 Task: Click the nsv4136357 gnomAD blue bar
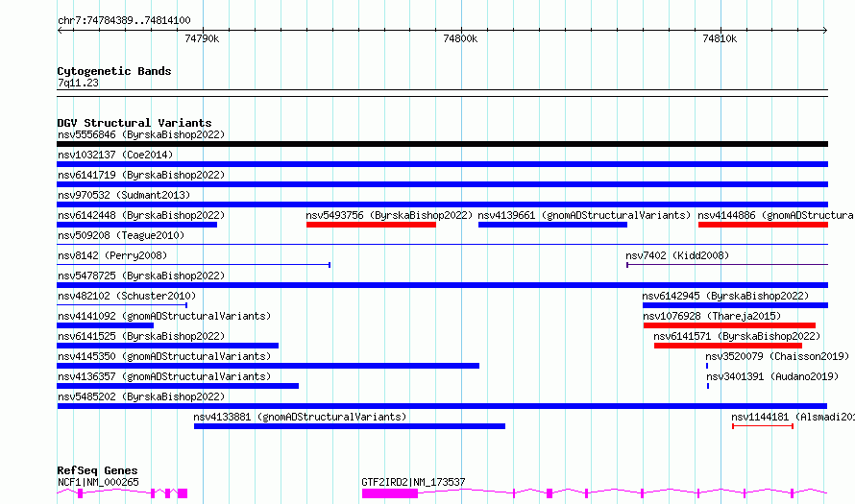click(178, 386)
